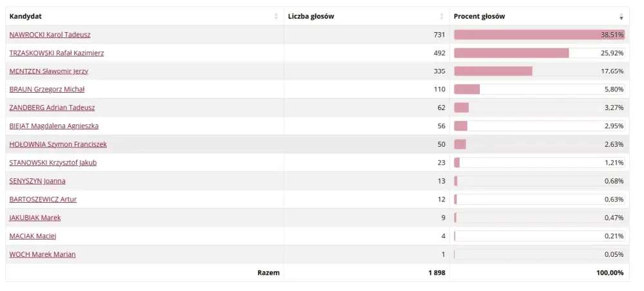Click the 38,51% progress bar for Nawrocki
Screen dimensions: 644x291
click(539, 35)
